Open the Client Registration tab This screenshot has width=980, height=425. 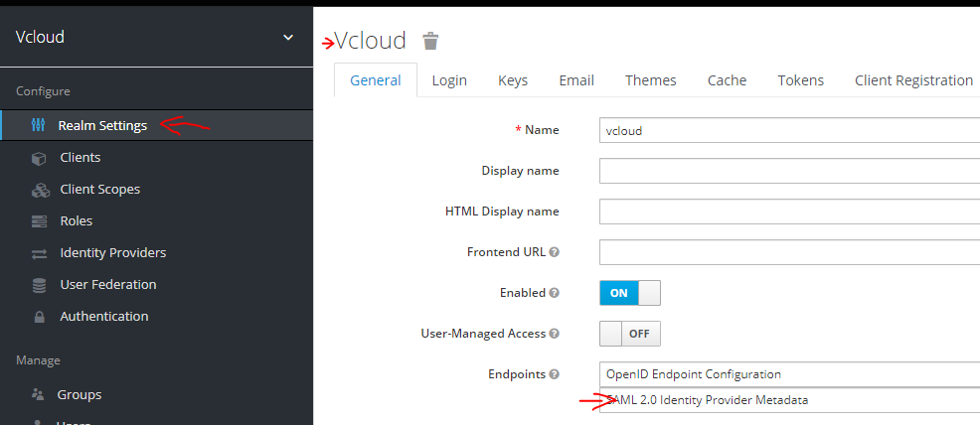click(913, 80)
